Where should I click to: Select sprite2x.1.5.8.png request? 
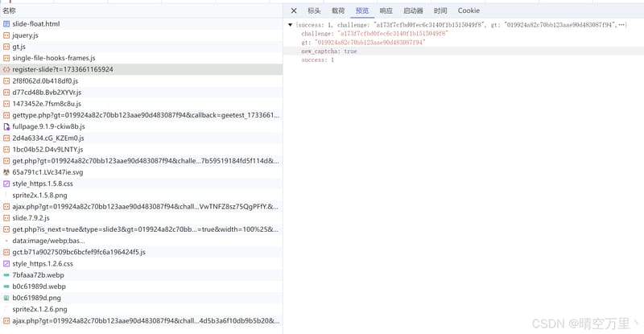tap(142, 195)
